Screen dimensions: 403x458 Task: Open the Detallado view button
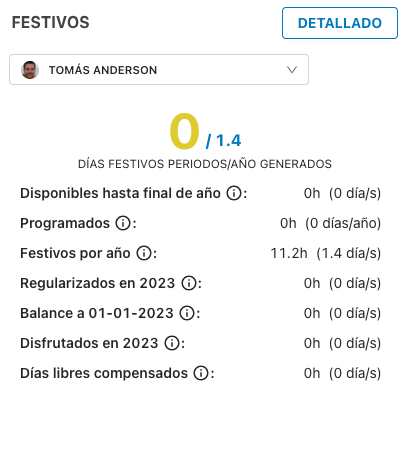coord(340,23)
